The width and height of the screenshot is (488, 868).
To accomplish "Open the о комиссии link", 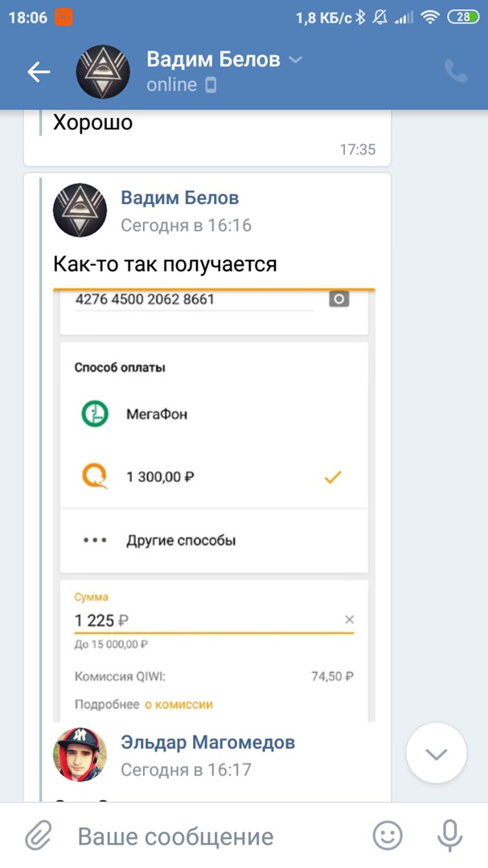I will point(178,705).
